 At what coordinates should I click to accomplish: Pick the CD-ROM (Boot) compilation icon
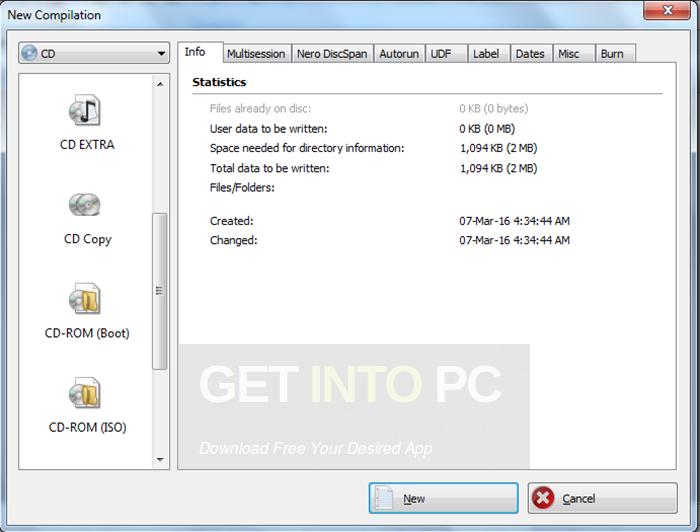85,298
